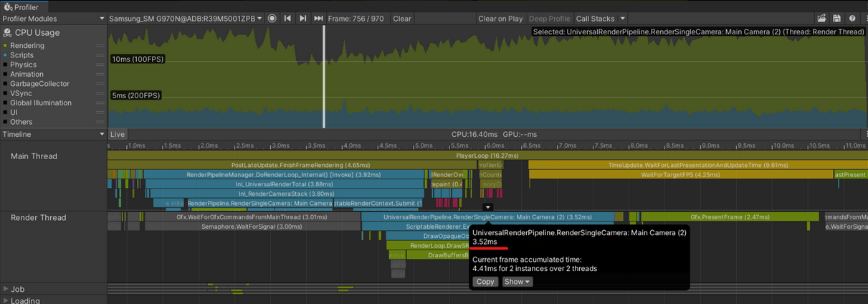Image resolution: width=868 pixels, height=304 pixels.
Task: Click the Scripts row reorder handle
Action: tap(100, 55)
